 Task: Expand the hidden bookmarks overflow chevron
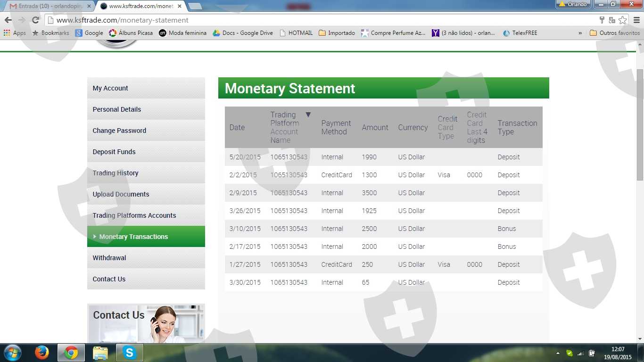pos(580,33)
